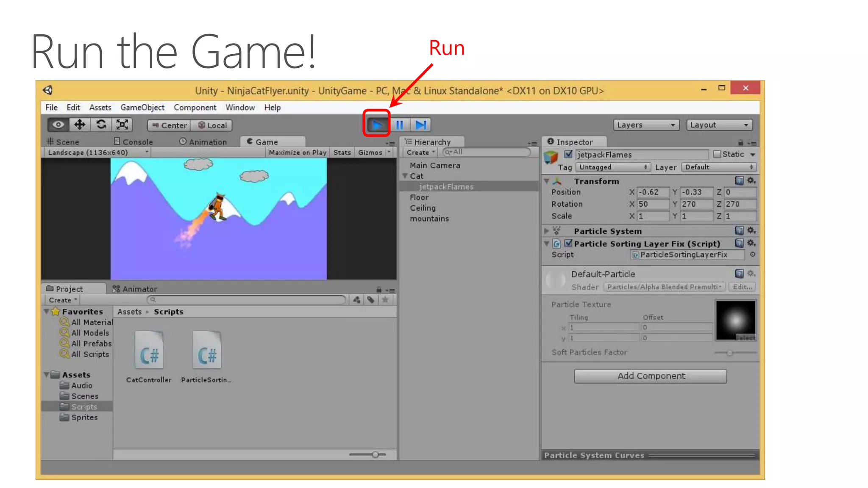868x488 pixels.
Task: Click the Add Component button
Action: 650,376
